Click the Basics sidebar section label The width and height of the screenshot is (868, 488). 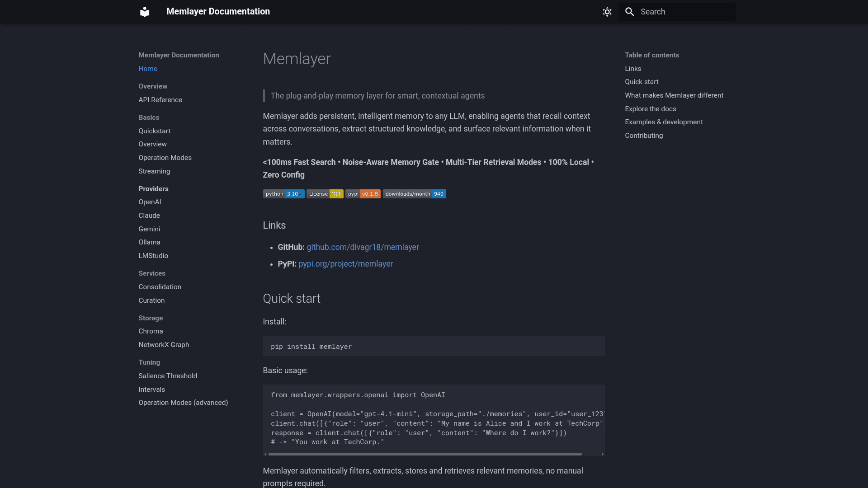(149, 117)
